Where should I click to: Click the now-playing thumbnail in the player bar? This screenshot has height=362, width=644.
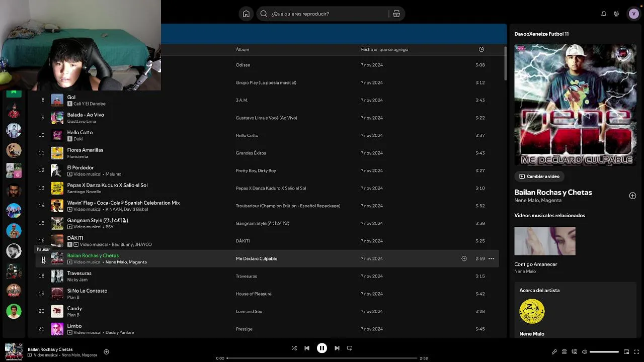point(14,352)
